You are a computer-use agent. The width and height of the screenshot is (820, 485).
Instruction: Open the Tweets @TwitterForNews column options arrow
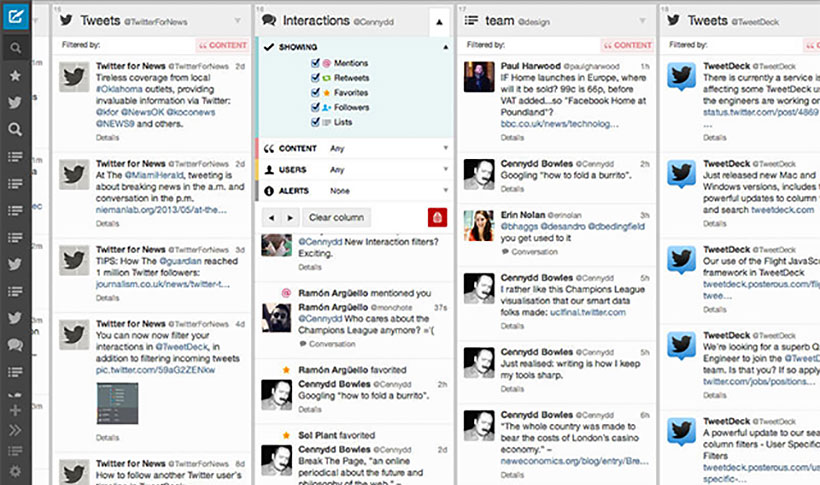click(x=237, y=21)
